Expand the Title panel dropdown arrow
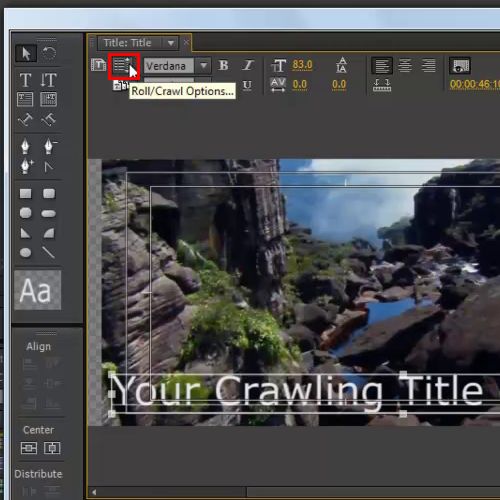The image size is (500, 500). (x=171, y=43)
